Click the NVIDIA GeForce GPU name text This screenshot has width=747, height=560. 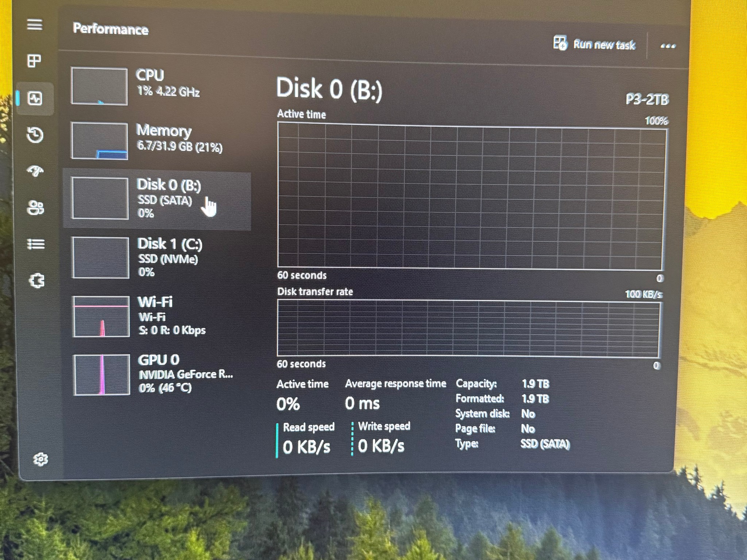186,374
